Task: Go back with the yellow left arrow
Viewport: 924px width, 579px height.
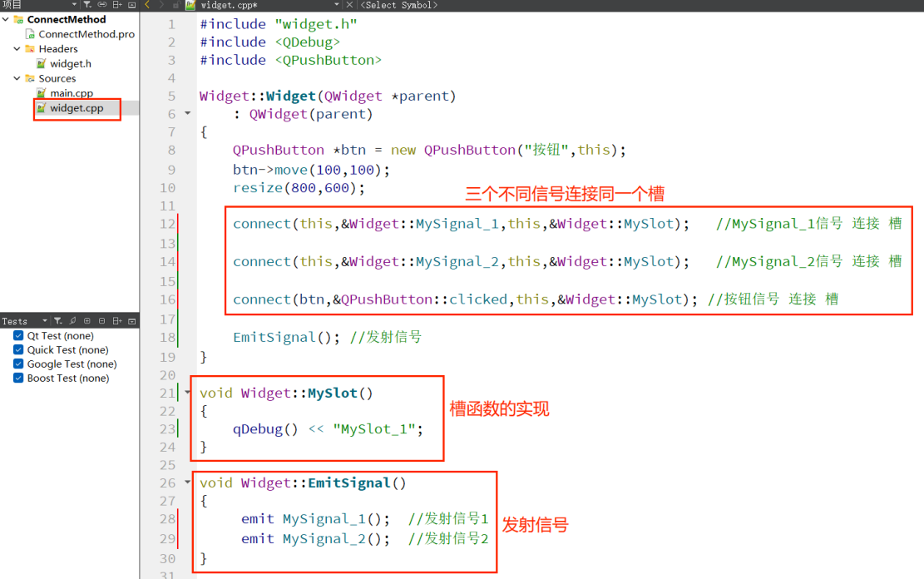Action: click(x=147, y=5)
